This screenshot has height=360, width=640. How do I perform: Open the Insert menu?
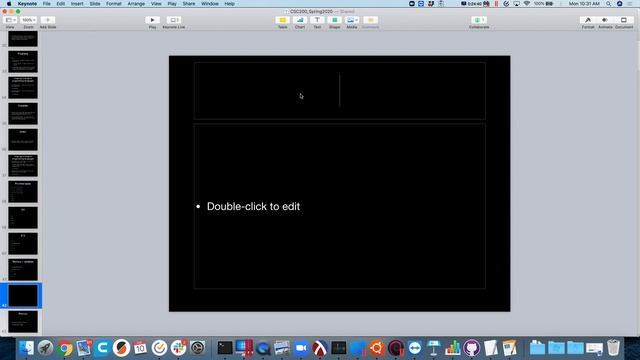77,4
